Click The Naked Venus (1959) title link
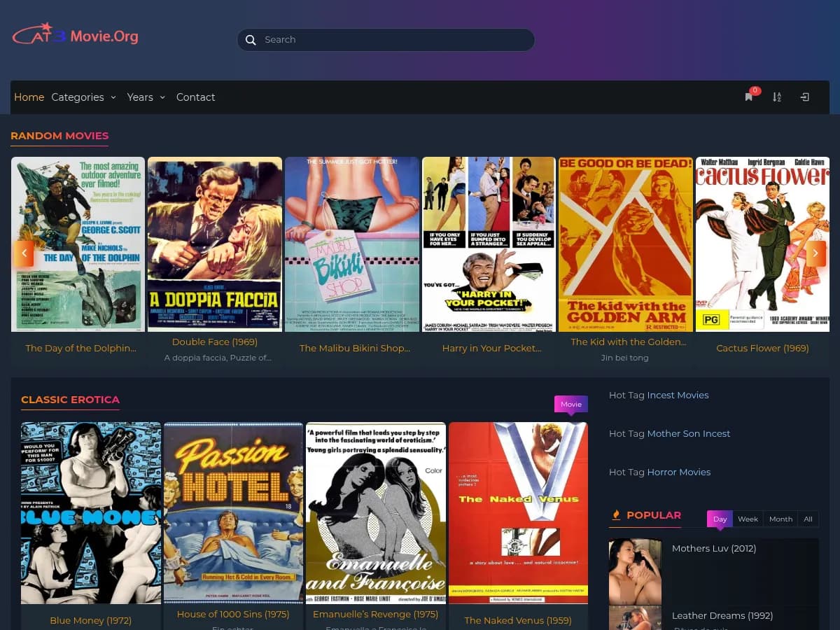The height and width of the screenshot is (630, 840). coord(518,620)
